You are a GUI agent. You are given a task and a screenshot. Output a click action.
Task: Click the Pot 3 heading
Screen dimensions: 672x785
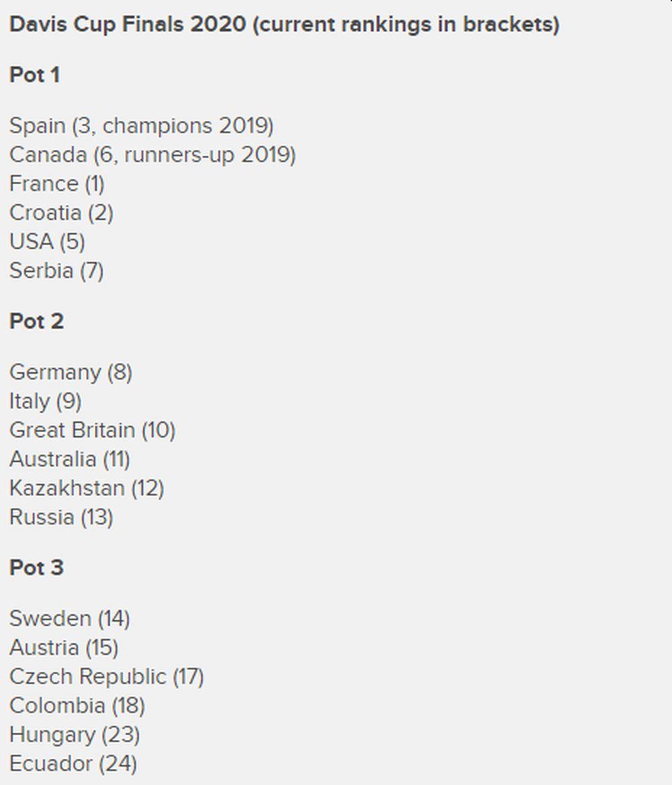pos(36,567)
